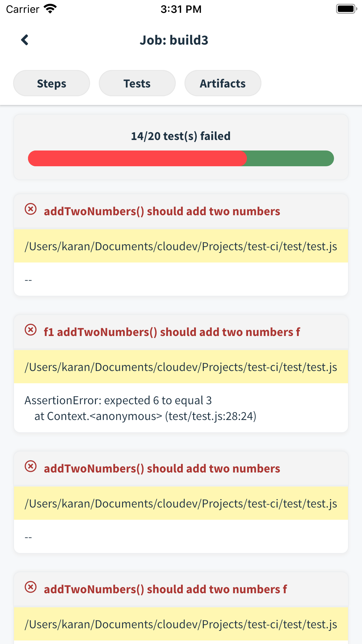Tap the Carrier label in status bar
Screen dimensions: 362x644
(x=22, y=9)
